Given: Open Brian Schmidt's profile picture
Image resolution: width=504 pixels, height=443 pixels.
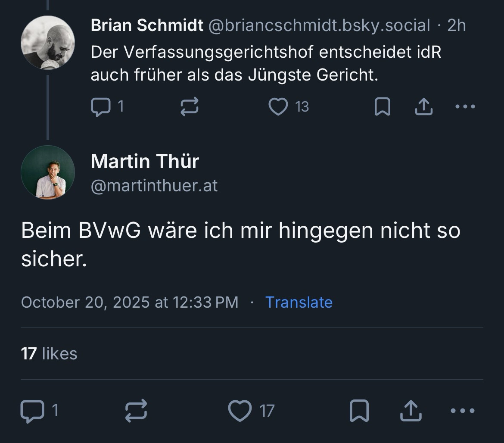Looking at the screenshot, I should pos(48,43).
